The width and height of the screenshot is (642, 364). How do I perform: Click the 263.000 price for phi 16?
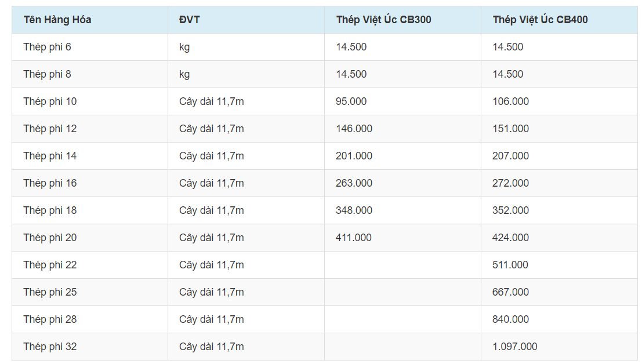[x=354, y=183]
